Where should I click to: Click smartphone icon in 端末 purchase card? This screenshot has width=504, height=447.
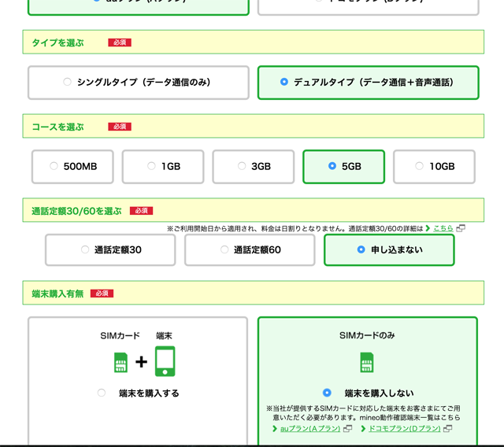click(x=165, y=361)
